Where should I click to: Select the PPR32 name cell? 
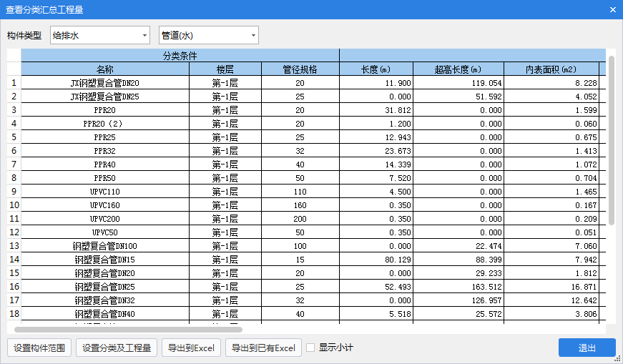pos(105,151)
